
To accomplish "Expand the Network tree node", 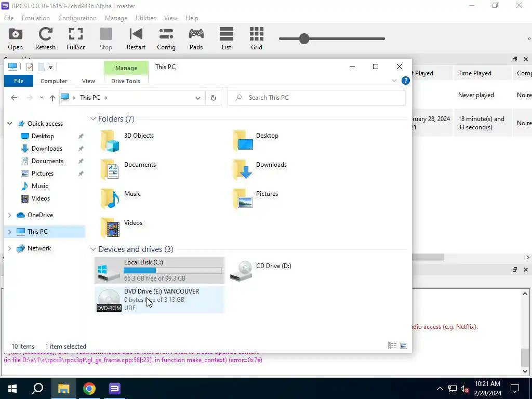I will click(10, 248).
